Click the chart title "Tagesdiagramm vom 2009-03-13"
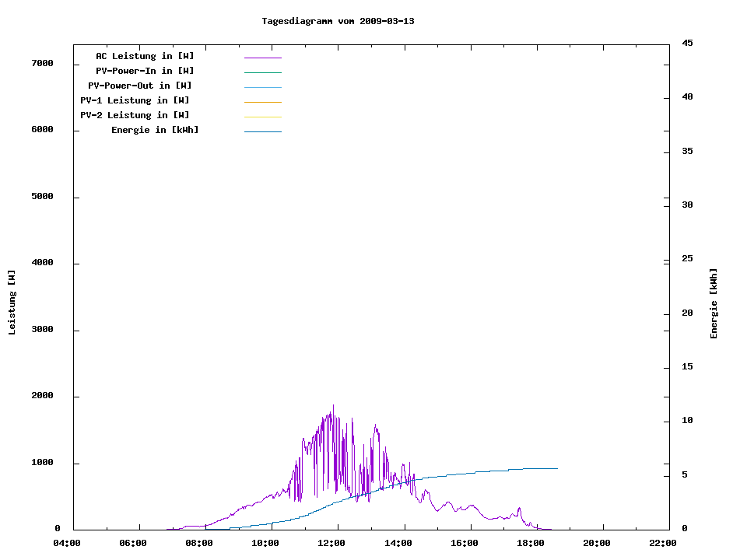The width and height of the screenshot is (747, 560). point(338,21)
